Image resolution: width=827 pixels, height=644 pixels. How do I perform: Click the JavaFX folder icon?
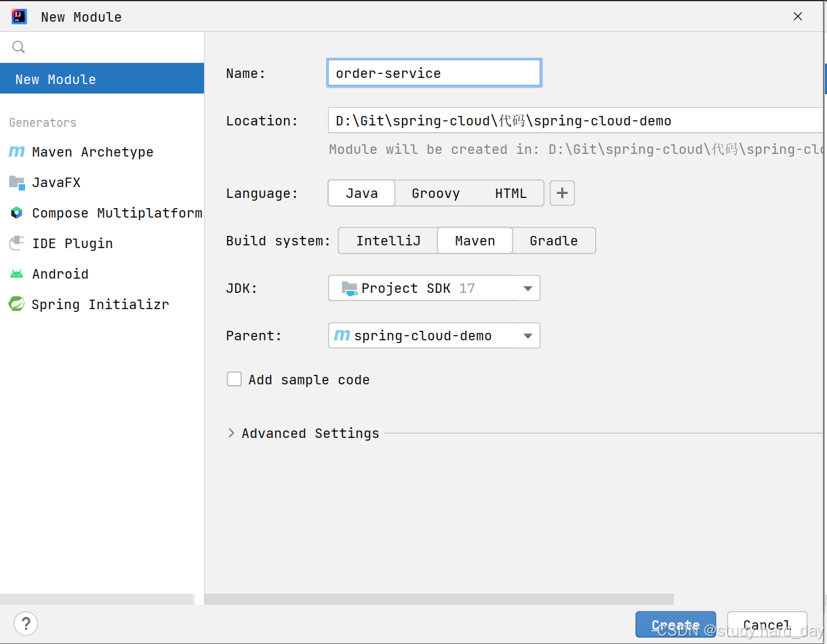click(x=17, y=182)
